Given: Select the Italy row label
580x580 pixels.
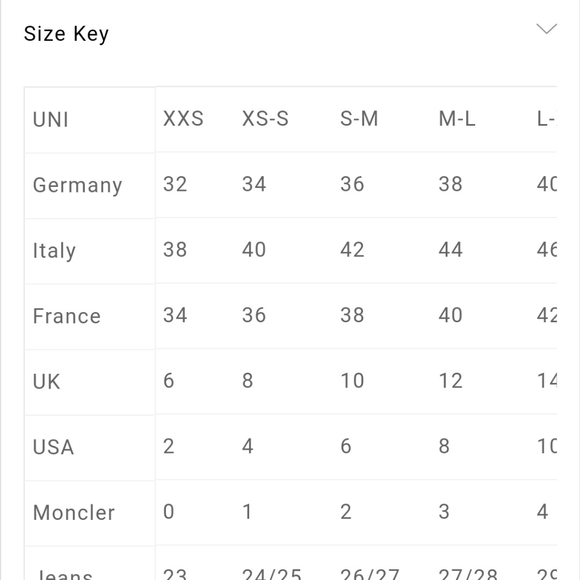Looking at the screenshot, I should pyautogui.click(x=54, y=251).
